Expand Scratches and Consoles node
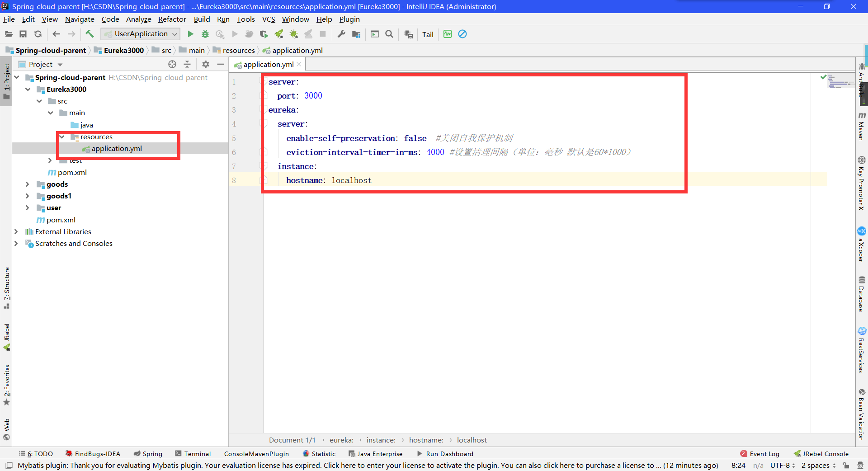Image resolution: width=868 pixels, height=471 pixels. point(16,243)
